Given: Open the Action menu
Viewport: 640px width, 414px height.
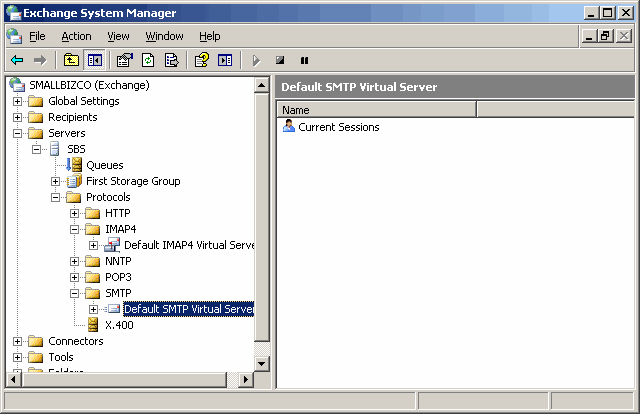Looking at the screenshot, I should (76, 36).
